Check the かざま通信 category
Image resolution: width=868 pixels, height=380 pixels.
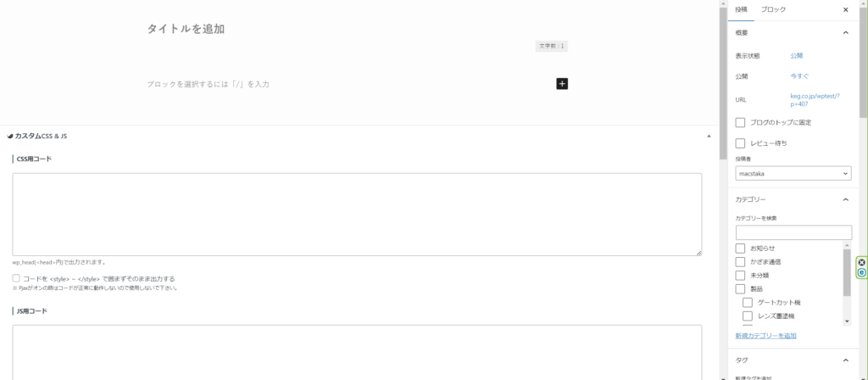coord(741,261)
